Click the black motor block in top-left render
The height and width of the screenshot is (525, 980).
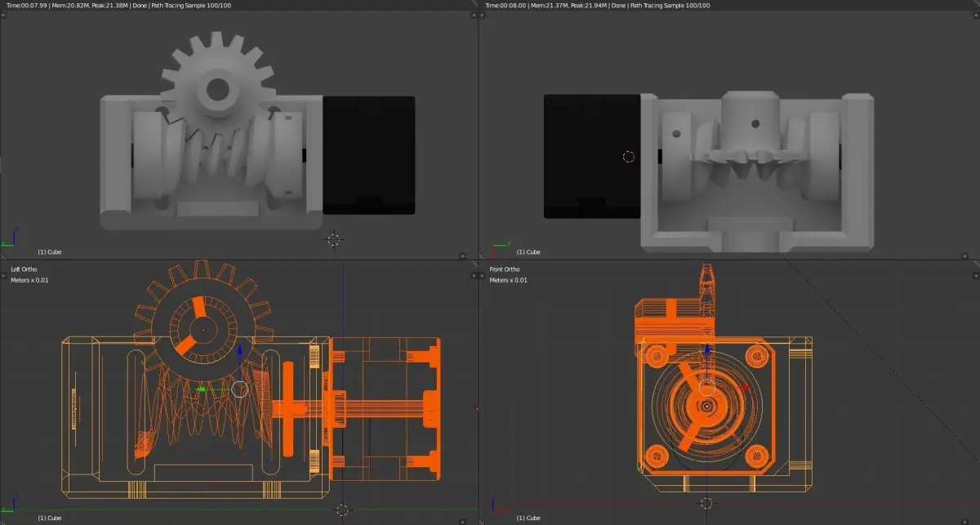369,155
